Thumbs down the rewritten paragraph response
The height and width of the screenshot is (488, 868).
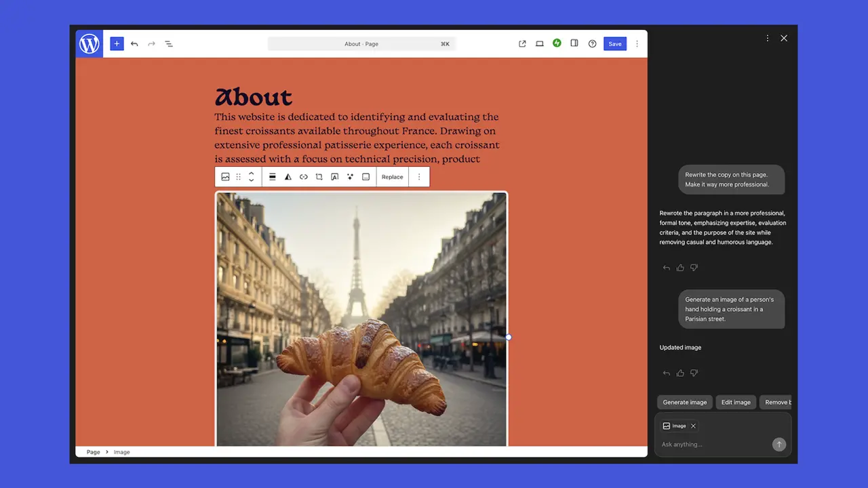click(x=694, y=268)
